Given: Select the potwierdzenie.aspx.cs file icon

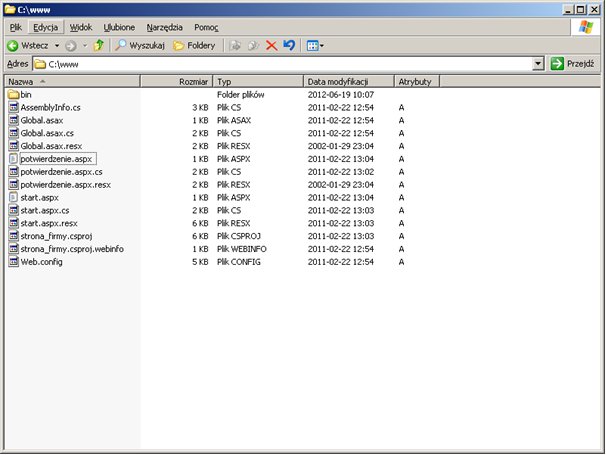Looking at the screenshot, I should [14, 172].
